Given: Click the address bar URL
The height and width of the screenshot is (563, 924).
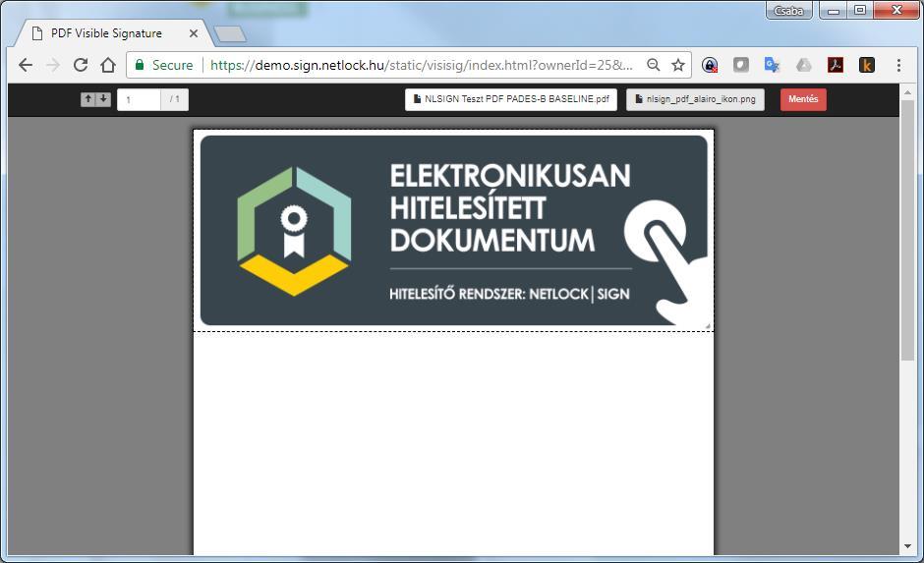Looking at the screenshot, I should tap(422, 65).
